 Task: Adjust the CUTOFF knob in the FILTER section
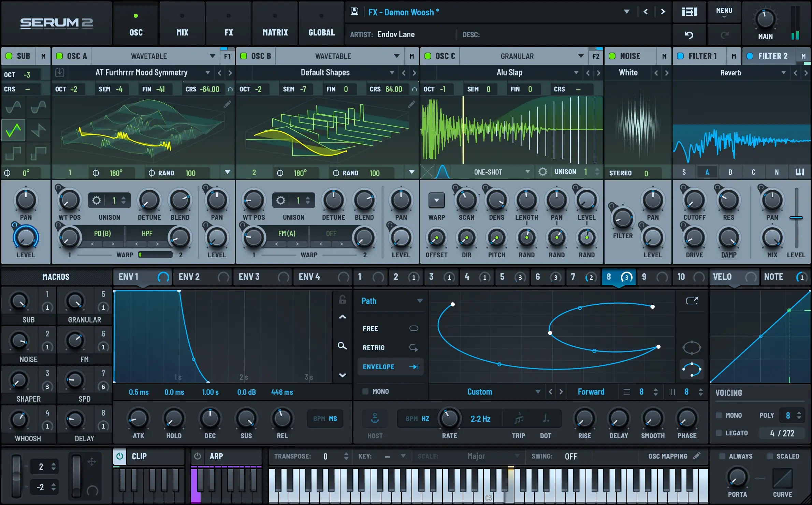[x=694, y=202]
